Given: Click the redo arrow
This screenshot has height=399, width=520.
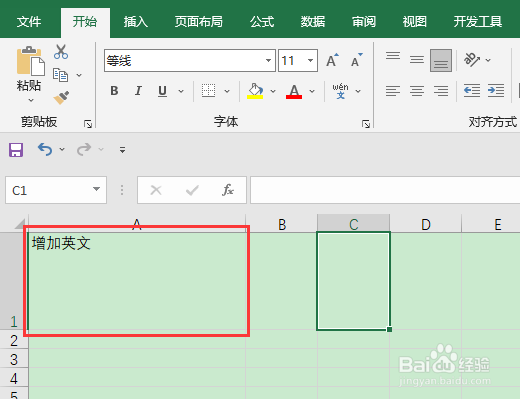Looking at the screenshot, I should (84, 149).
